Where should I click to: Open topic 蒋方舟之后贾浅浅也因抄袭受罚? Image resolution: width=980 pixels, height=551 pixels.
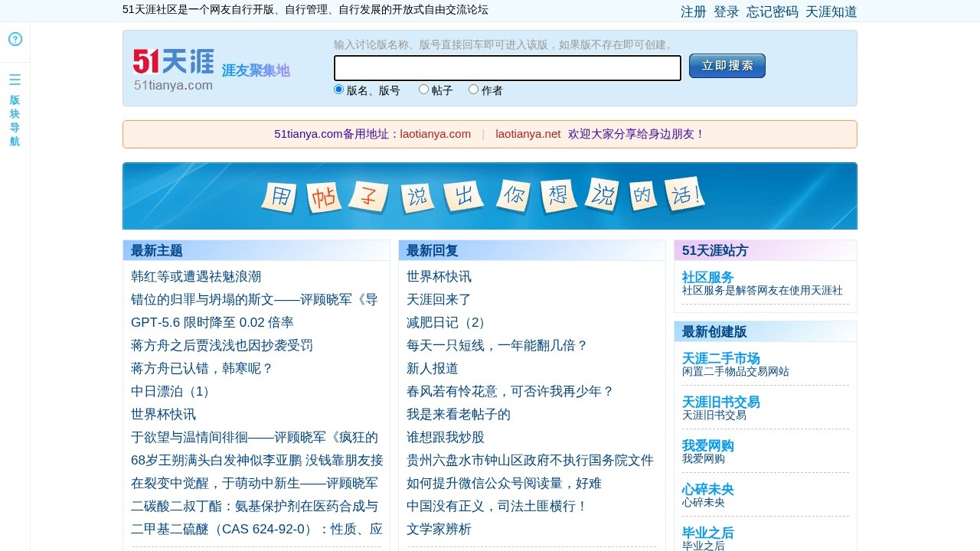coord(222,345)
